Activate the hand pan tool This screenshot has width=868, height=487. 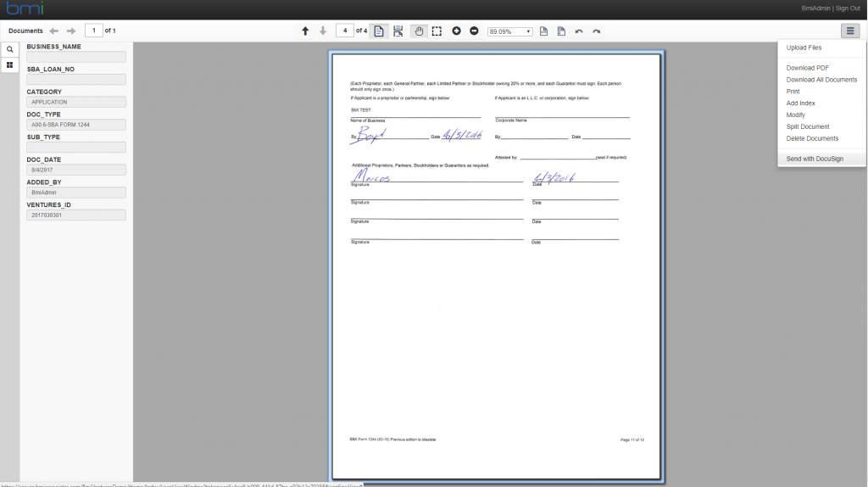(x=419, y=31)
